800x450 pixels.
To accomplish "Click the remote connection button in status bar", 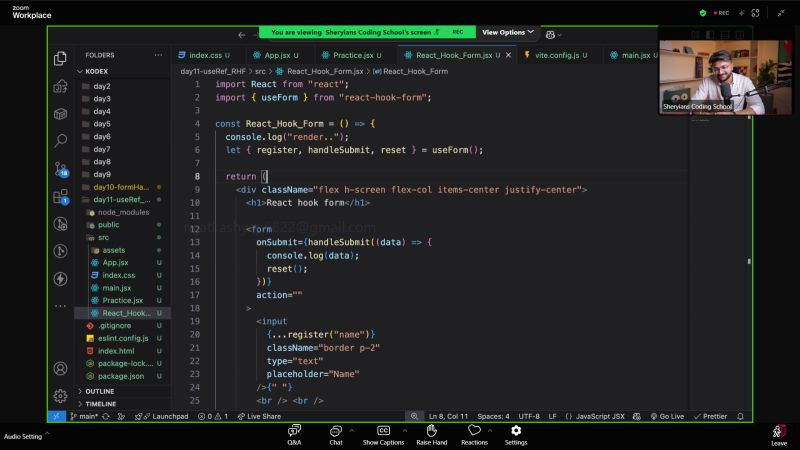I will [x=56, y=416].
